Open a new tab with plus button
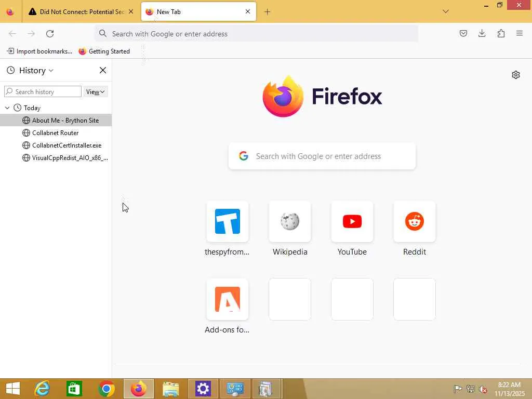 point(268,12)
